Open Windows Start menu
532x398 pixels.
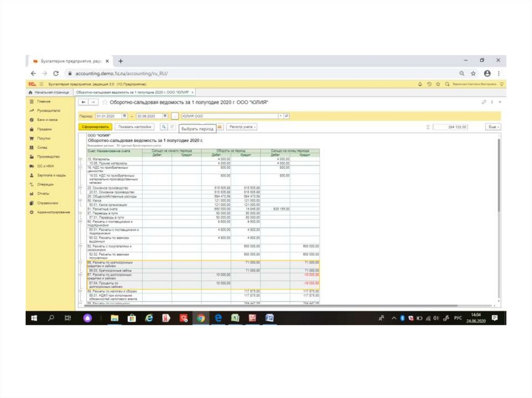(x=34, y=318)
